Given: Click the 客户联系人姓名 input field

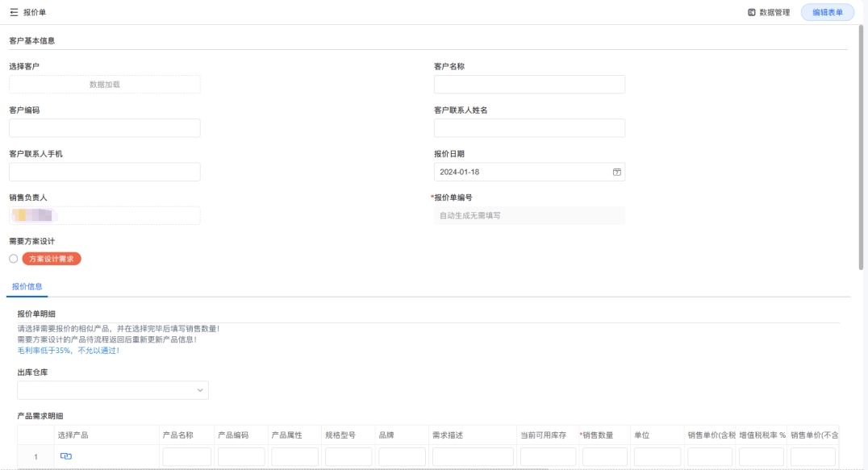Looking at the screenshot, I should pos(529,128).
